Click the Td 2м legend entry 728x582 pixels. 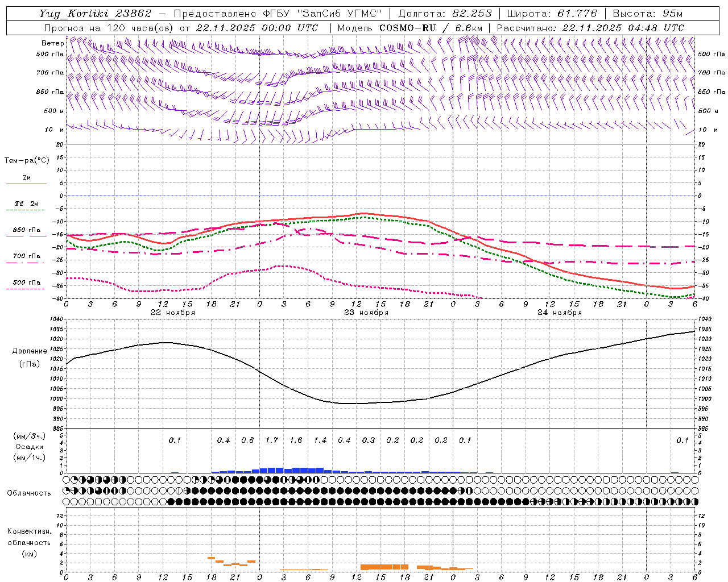(26, 203)
